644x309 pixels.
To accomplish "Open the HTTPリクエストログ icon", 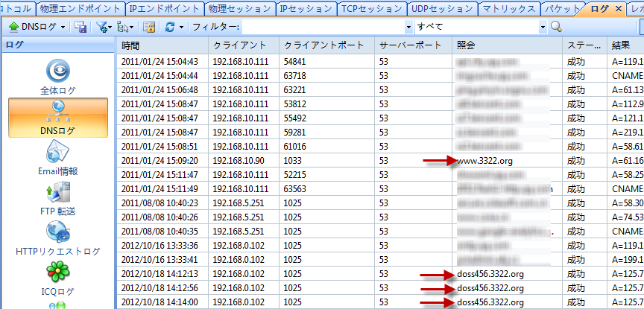I will click(57, 238).
